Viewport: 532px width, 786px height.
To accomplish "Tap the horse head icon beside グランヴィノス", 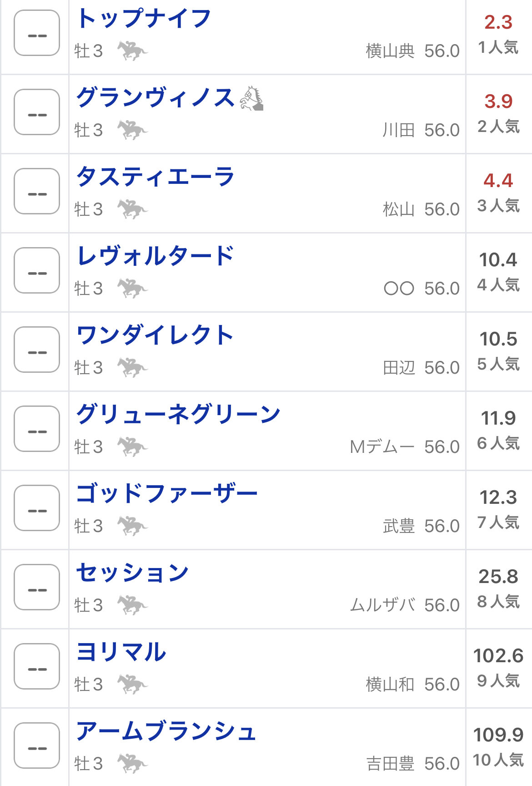I will coord(252,98).
